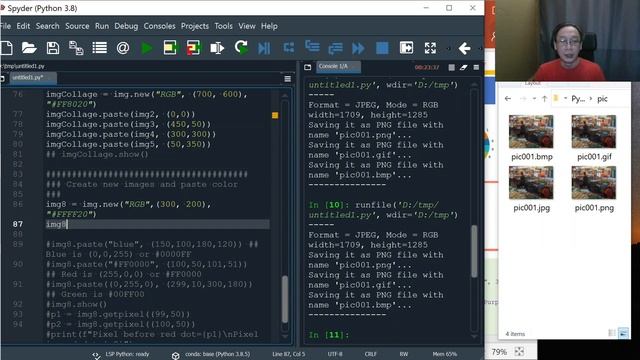
Task: Run current cell and advance
Action: pos(193,48)
